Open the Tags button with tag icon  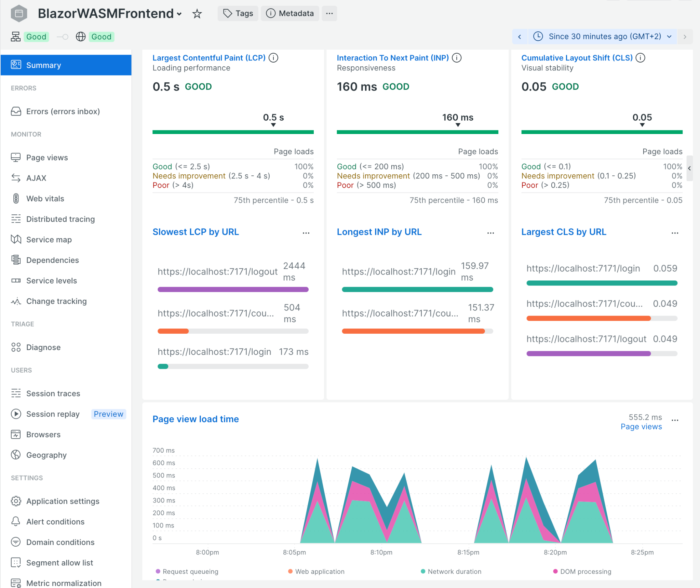(238, 14)
